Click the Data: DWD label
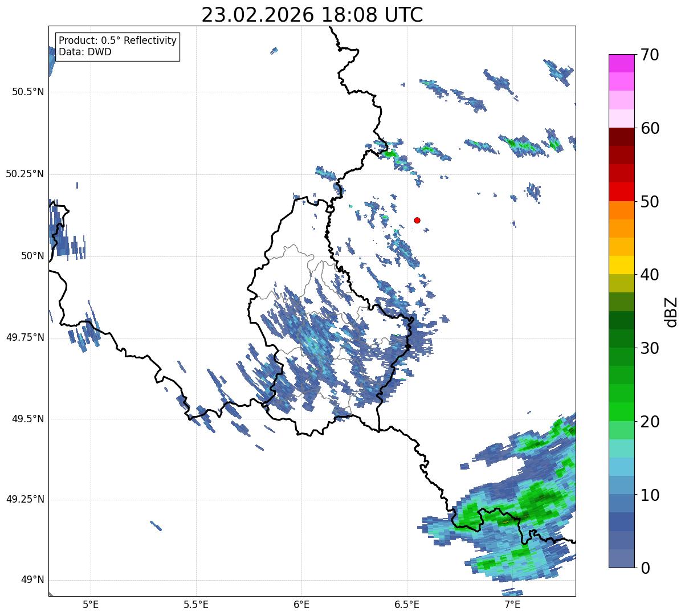685x616 pixels. (x=85, y=52)
